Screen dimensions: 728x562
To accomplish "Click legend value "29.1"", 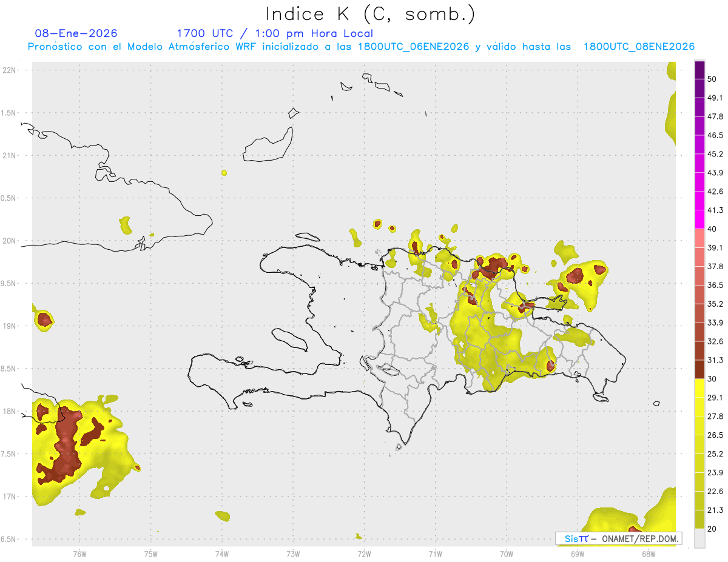I will click(715, 398).
